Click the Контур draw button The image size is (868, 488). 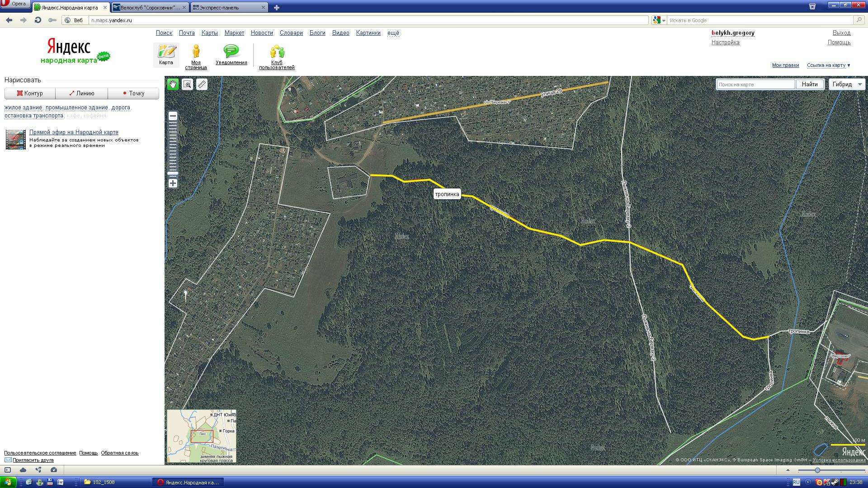pos(30,93)
